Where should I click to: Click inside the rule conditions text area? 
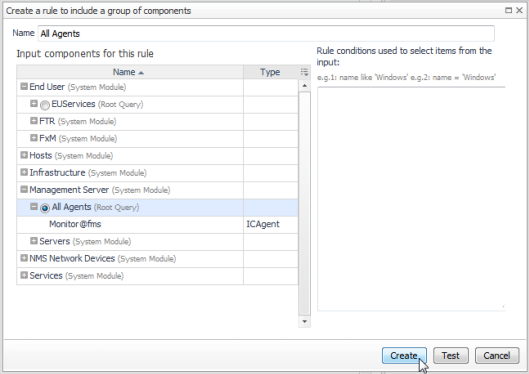[411, 199]
